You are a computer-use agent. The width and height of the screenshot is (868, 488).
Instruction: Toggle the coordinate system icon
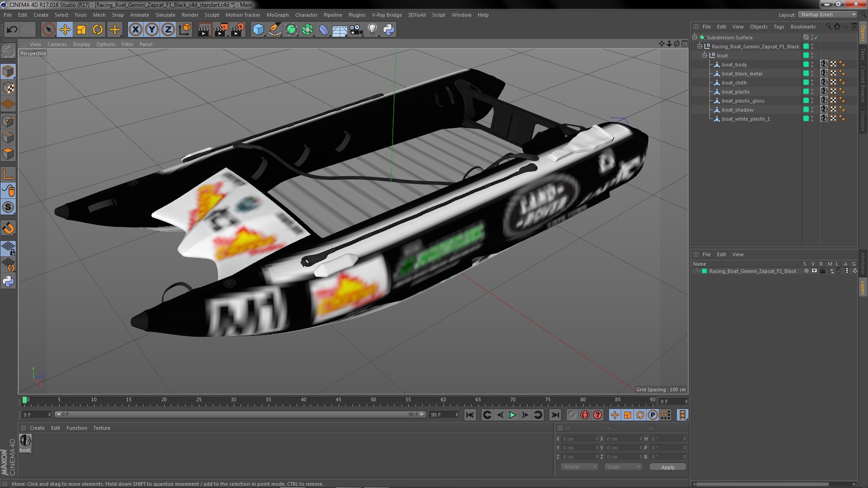pos(184,30)
